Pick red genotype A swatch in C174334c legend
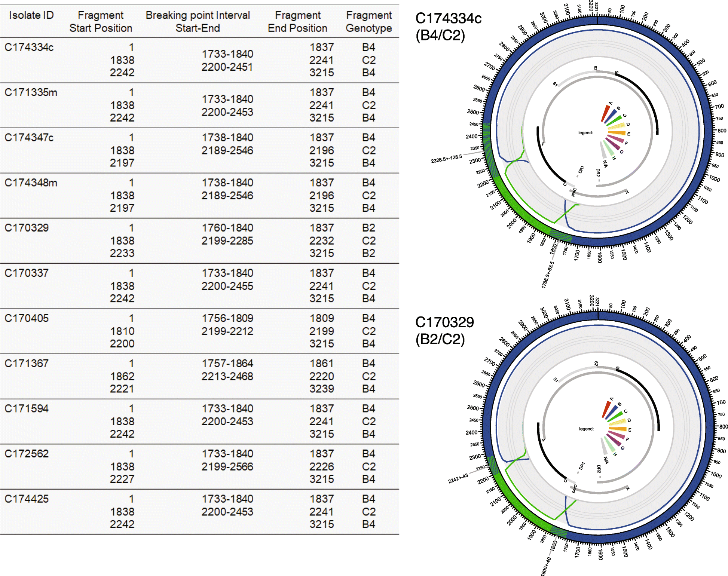 [605, 114]
